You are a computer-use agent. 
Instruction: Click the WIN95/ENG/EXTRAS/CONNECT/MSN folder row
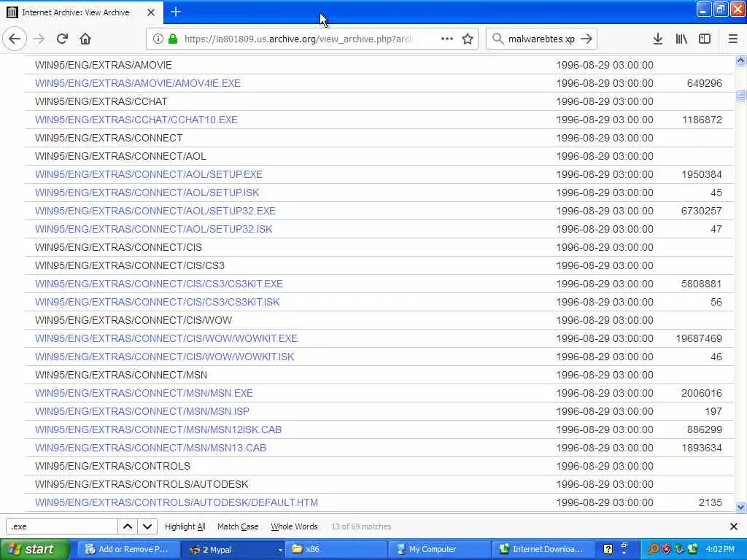379,375
